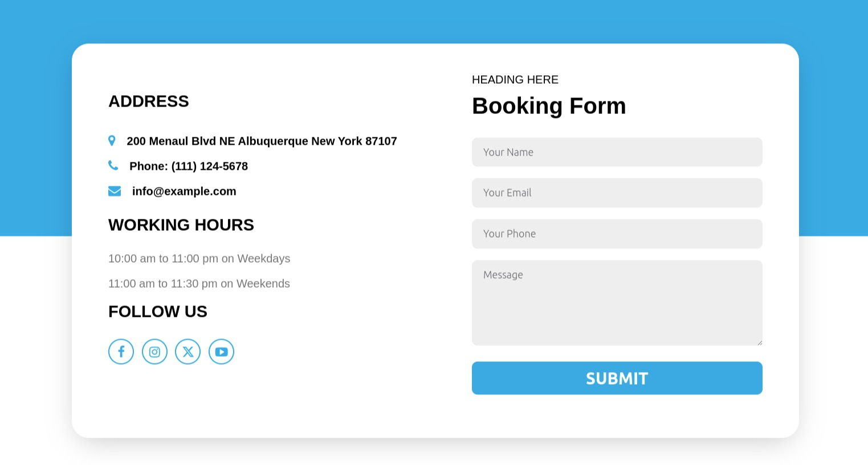
Task: Click the WORKING HOURS heading
Action: [x=181, y=225]
